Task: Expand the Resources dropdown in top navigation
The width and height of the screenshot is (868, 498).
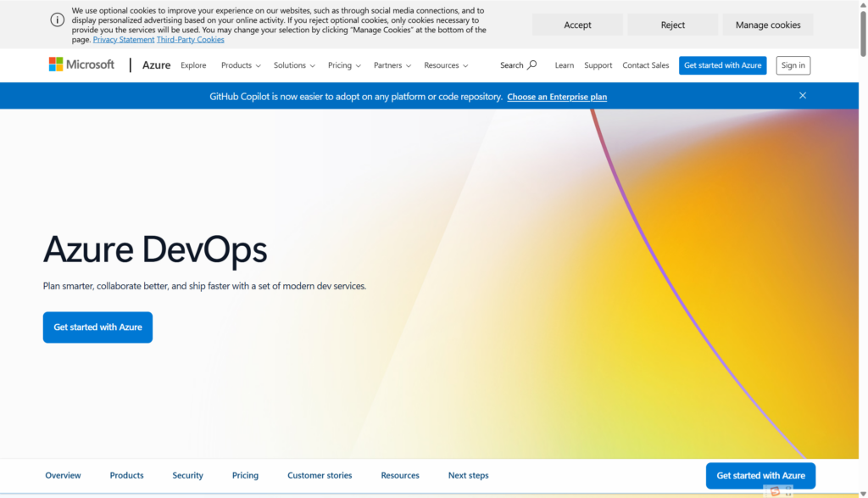Action: coord(446,64)
